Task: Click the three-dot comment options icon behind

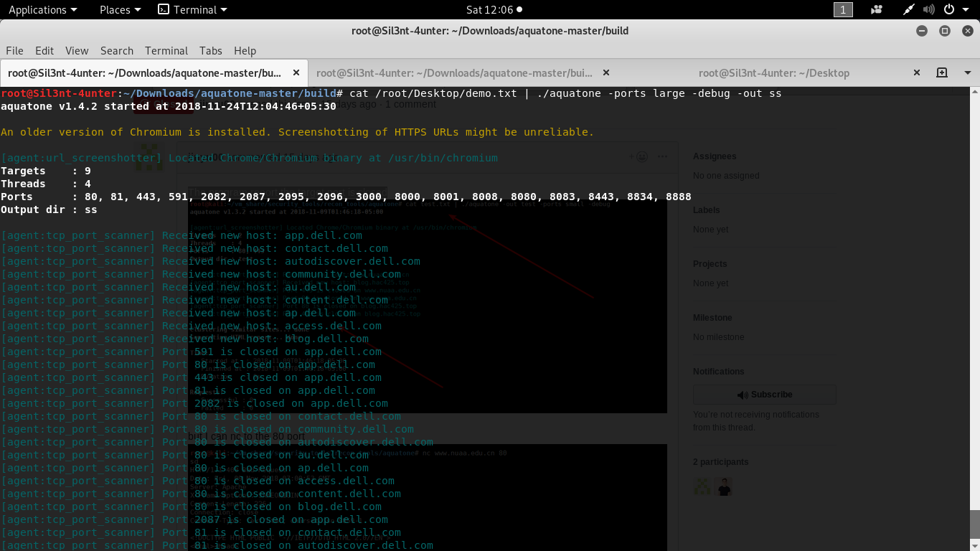Action: pyautogui.click(x=663, y=157)
